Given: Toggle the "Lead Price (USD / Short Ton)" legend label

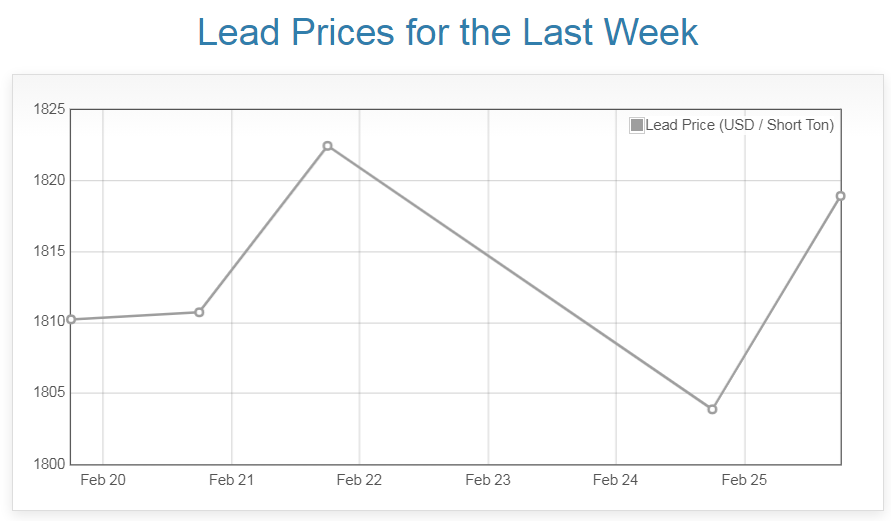Looking at the screenshot, I should coord(739,125).
